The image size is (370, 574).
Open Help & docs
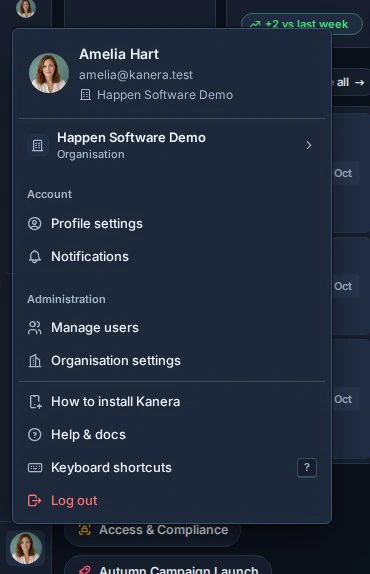(172, 435)
